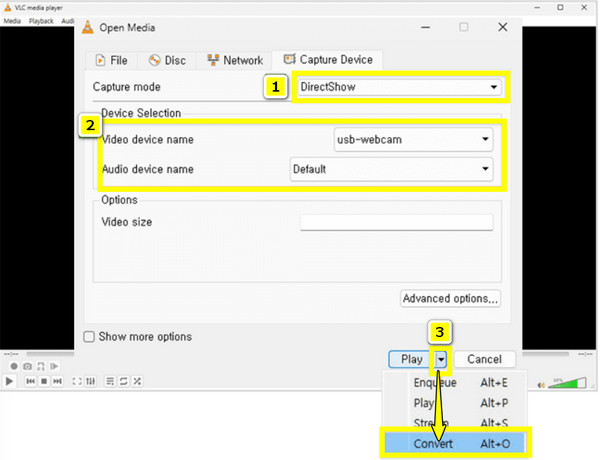Expand the Capture mode DirectShow dropdown
The height and width of the screenshot is (460, 600).
(x=399, y=87)
